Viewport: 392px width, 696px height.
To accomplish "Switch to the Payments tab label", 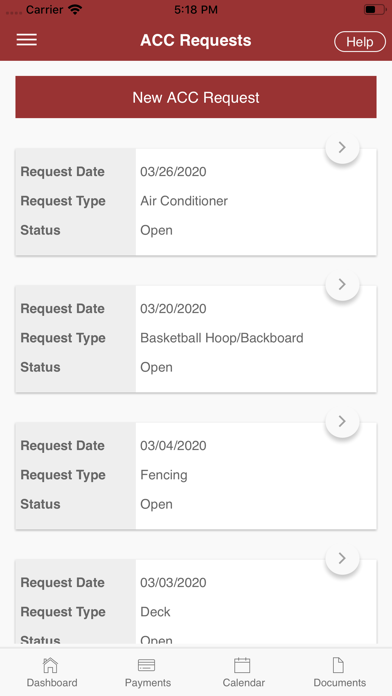I will (x=148, y=683).
